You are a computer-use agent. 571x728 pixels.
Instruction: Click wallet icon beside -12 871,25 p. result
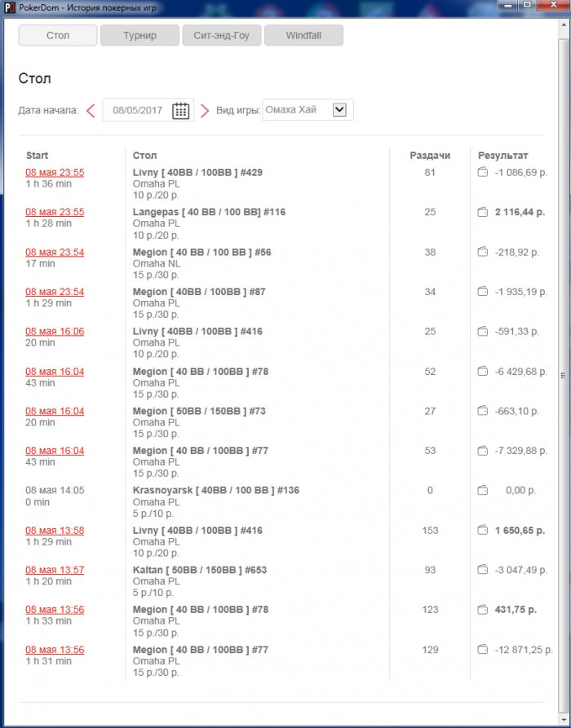pos(482,650)
